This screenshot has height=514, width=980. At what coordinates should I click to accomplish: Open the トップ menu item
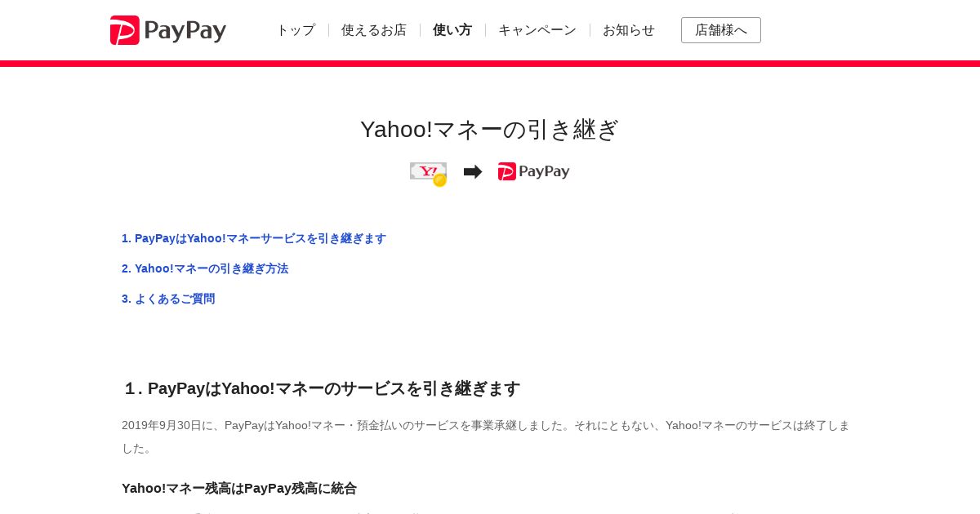pos(296,30)
